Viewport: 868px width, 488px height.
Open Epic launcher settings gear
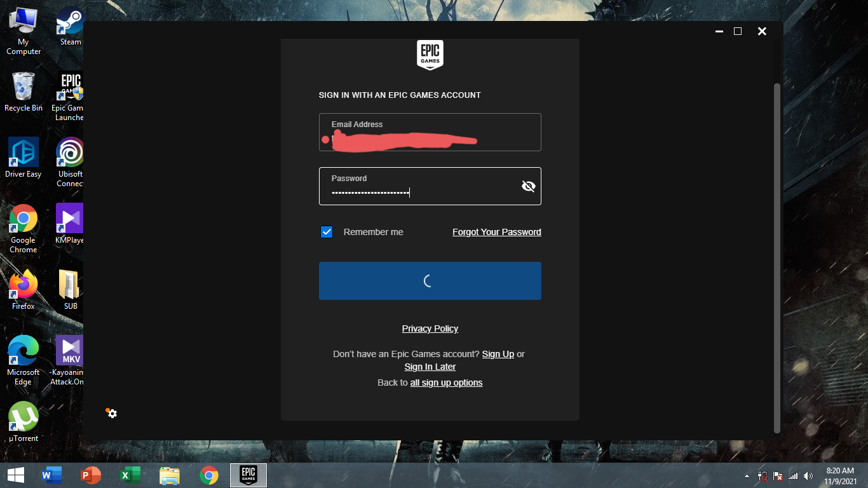click(x=112, y=414)
